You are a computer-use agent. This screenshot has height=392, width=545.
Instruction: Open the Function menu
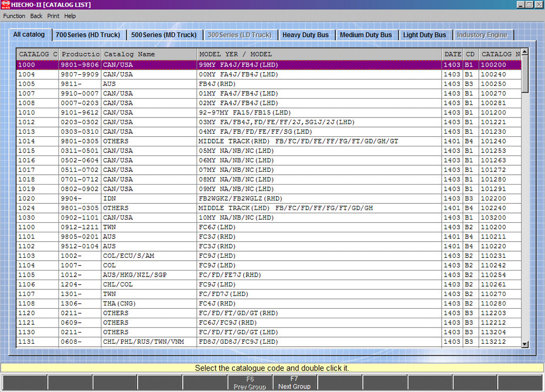point(14,16)
